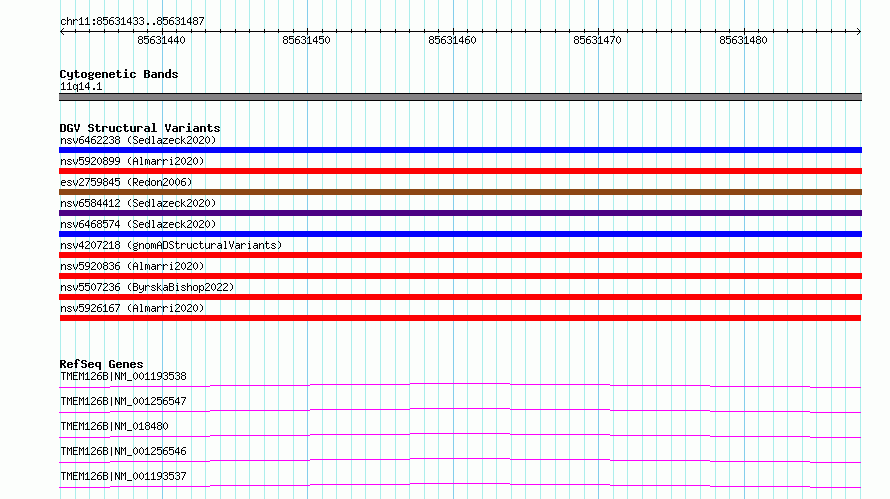Open the RefSeq Genes track heading
This screenshot has width=890, height=499.
[101, 364]
